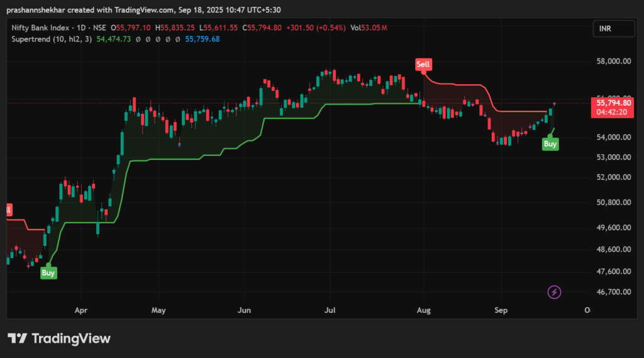Click the partial red Sell label at left edge
The image size is (644, 358).
[9, 210]
